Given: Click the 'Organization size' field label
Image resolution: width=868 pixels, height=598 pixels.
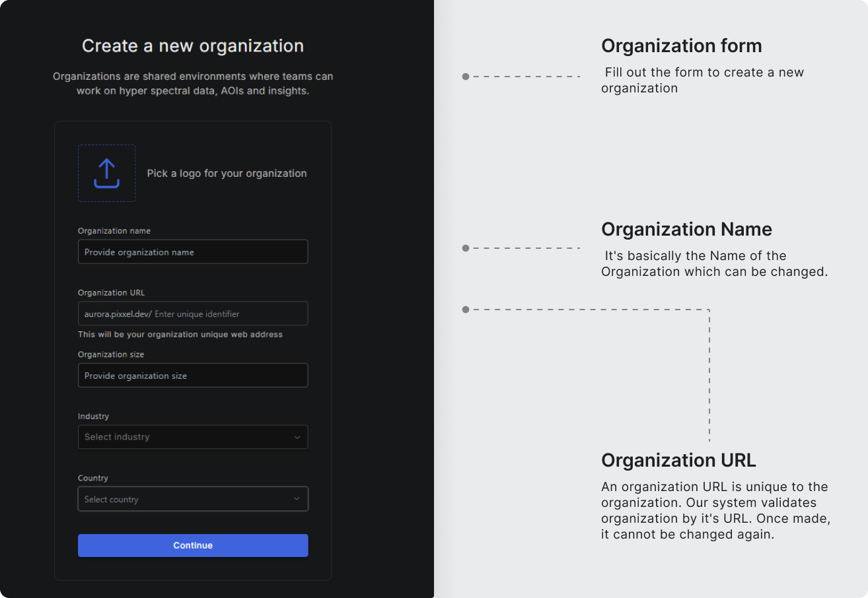Looking at the screenshot, I should point(111,354).
